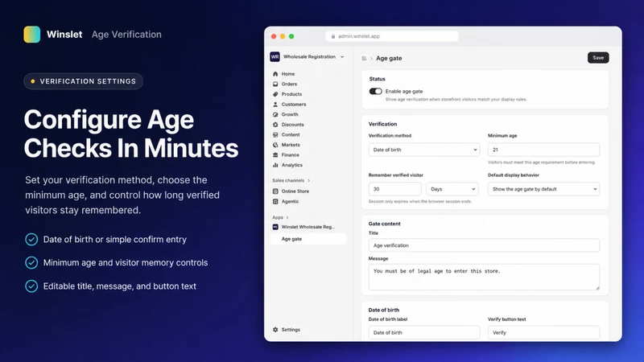Open the Default display behavior dropdown

click(544, 189)
